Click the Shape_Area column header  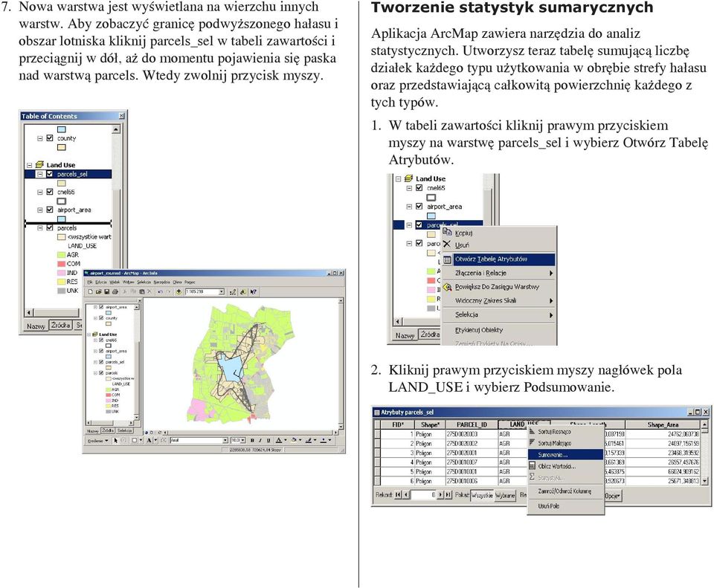(663, 424)
